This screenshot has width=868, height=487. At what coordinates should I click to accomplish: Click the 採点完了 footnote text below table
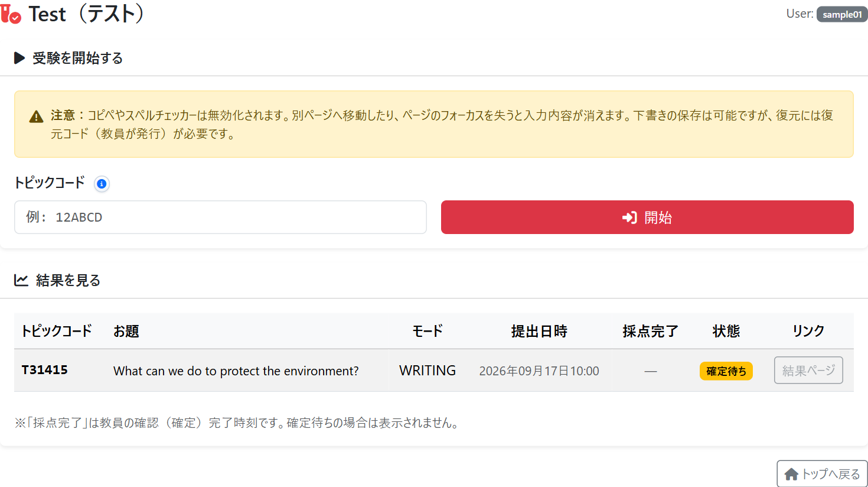coord(237,423)
